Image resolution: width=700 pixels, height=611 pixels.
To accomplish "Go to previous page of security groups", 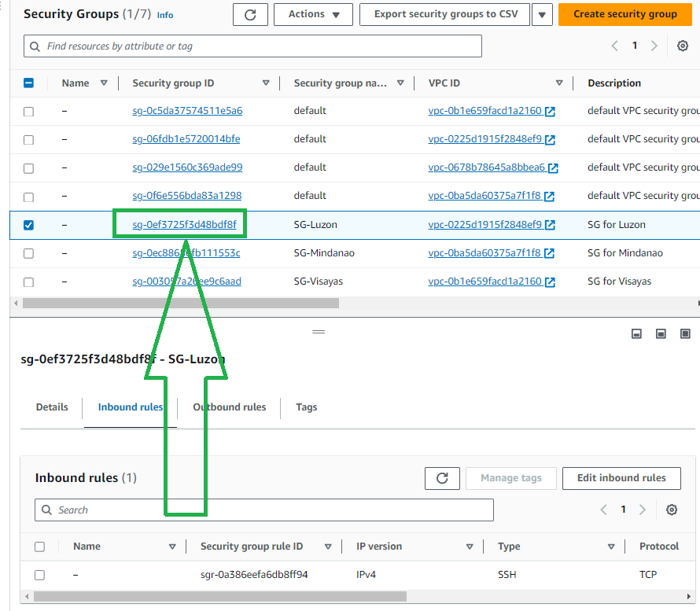I will coord(615,46).
